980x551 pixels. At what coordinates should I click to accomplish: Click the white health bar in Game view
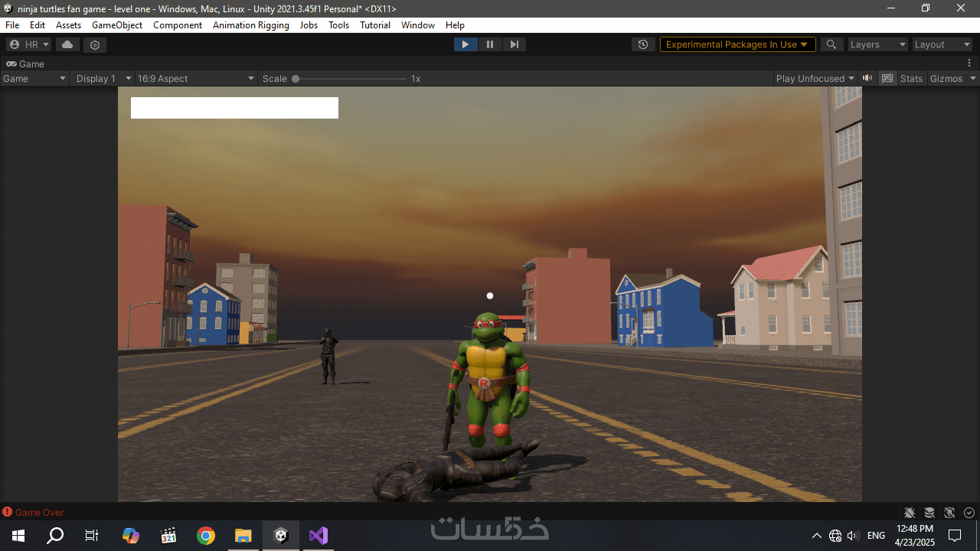coord(234,108)
